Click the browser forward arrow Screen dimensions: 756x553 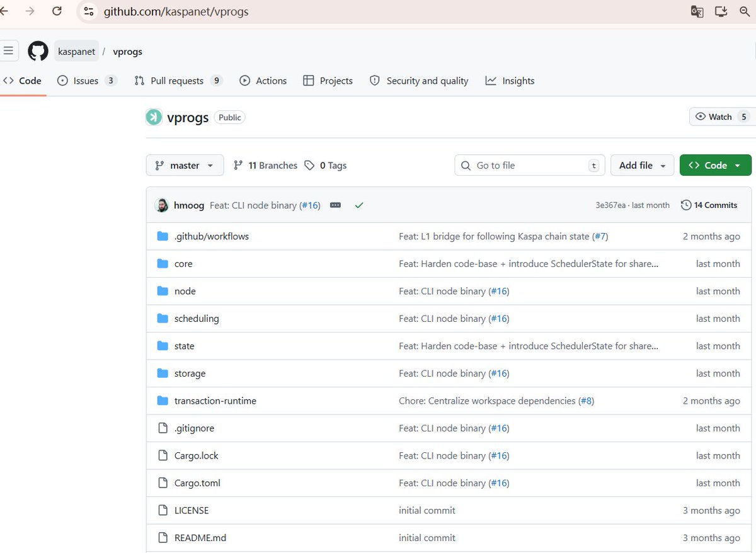click(30, 11)
